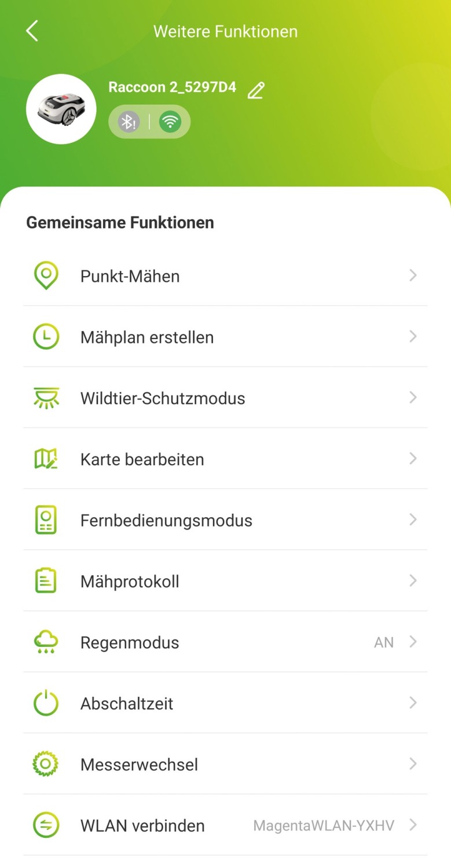Tap the back arrow icon
This screenshot has height=868, width=451.
[x=32, y=31]
